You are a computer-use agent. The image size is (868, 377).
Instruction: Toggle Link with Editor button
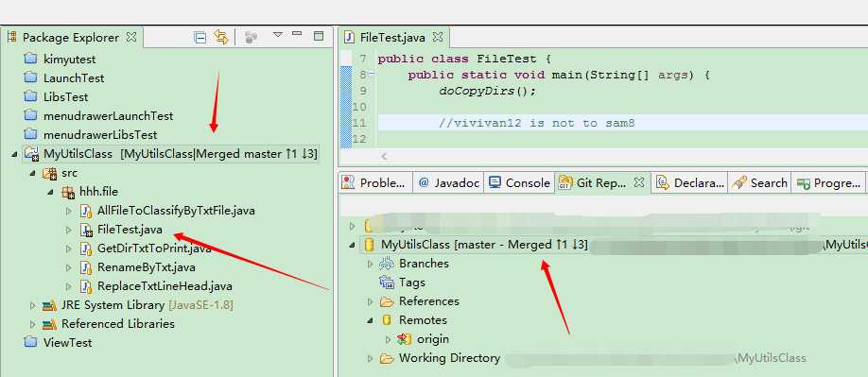click(221, 38)
